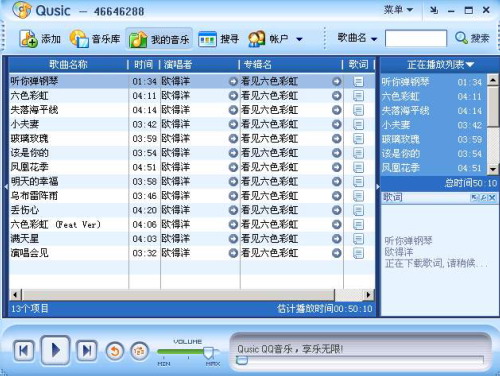500x376 pixels.
Task: Toggle repeat playback mode
Action: point(114,351)
